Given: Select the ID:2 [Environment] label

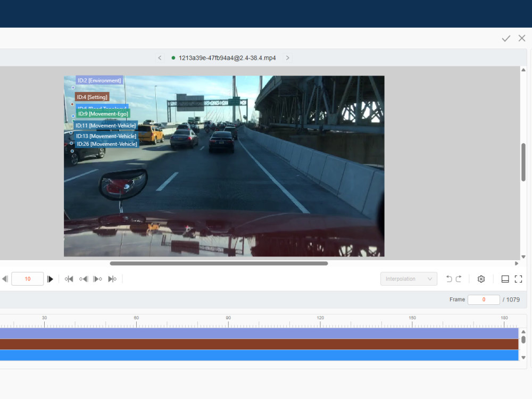Looking at the screenshot, I should pos(99,80).
